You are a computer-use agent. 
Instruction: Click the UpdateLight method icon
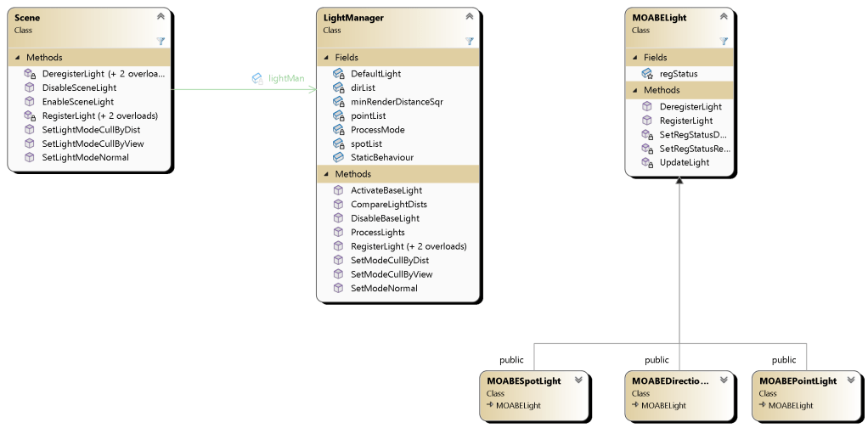(646, 163)
